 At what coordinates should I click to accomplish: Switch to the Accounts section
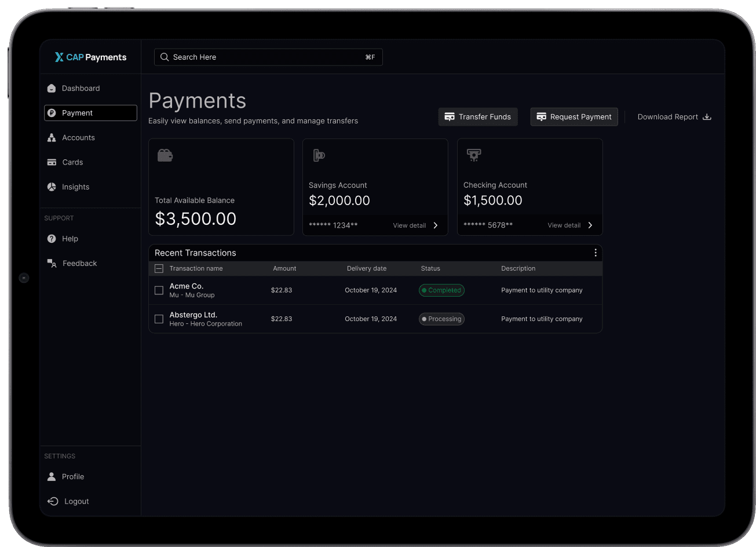tap(78, 137)
